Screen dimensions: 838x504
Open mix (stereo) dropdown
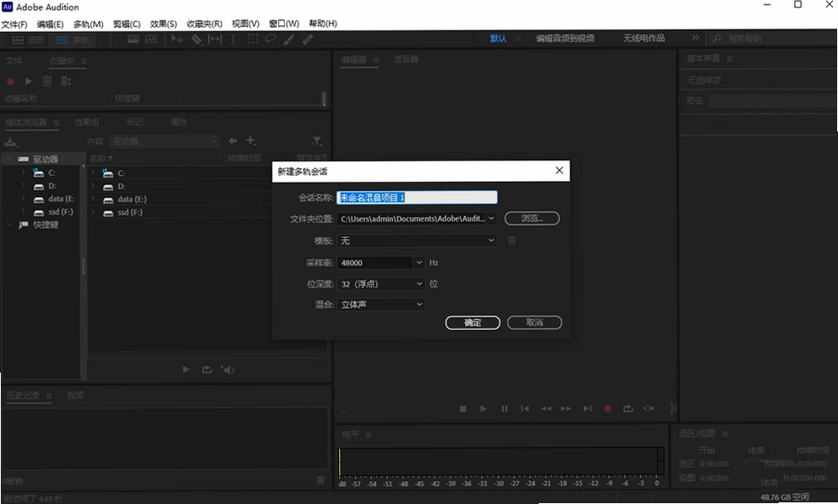coord(381,304)
